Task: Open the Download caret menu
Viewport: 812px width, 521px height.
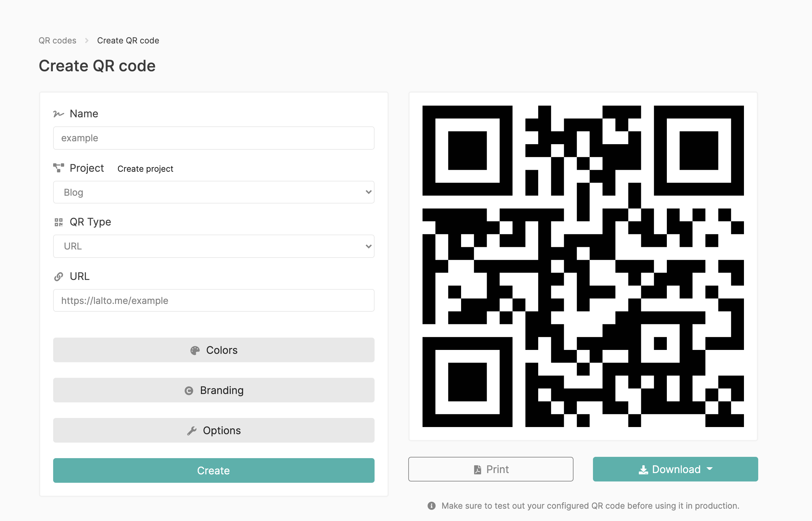Action: click(710, 469)
